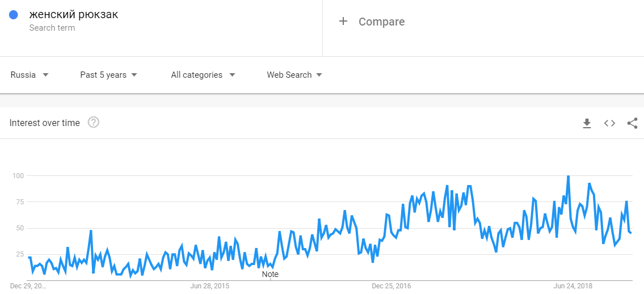Click the plus icon beside Compare
This screenshot has width=644, height=294.
(x=343, y=22)
